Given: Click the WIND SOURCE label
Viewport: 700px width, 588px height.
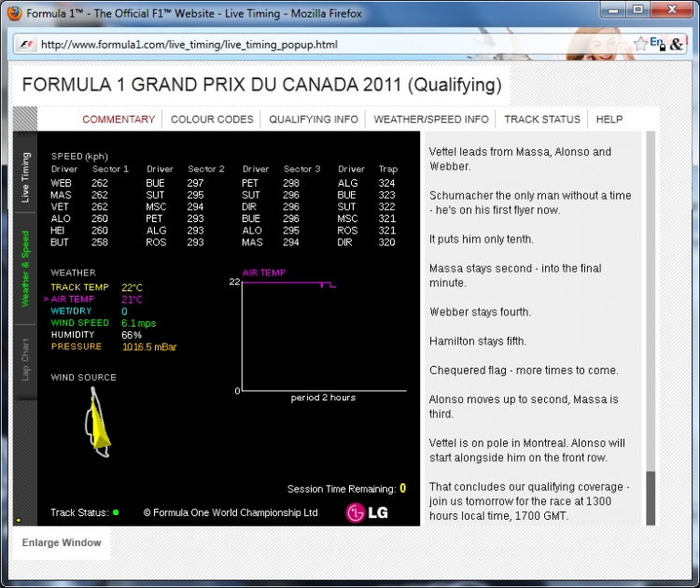Looking at the screenshot, I should click(83, 377).
